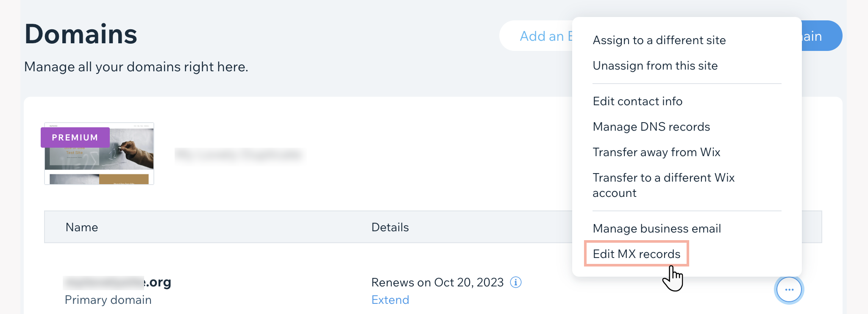
Task: Click "Transfer to a different Wix account"
Action: [x=663, y=185]
